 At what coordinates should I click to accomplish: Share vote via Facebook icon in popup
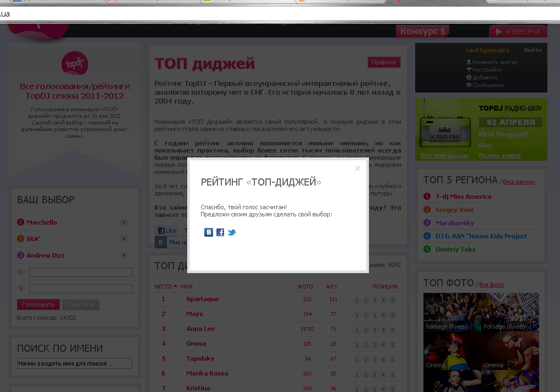click(220, 232)
